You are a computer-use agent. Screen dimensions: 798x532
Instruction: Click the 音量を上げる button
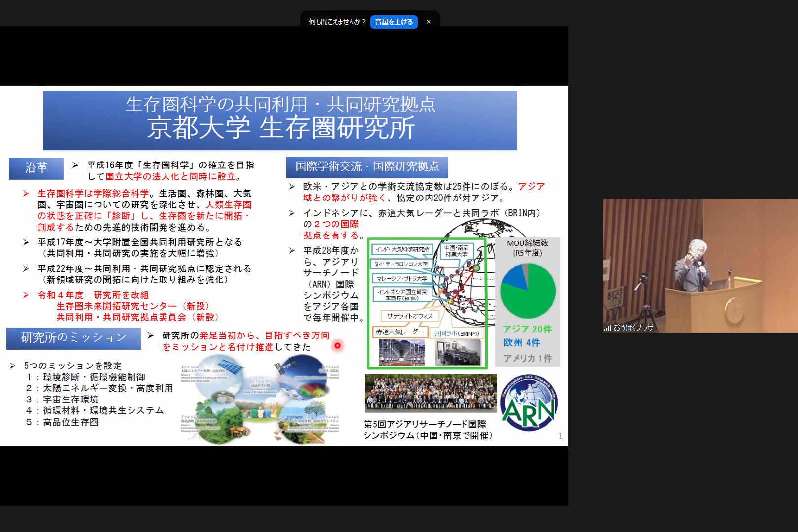[x=394, y=22]
